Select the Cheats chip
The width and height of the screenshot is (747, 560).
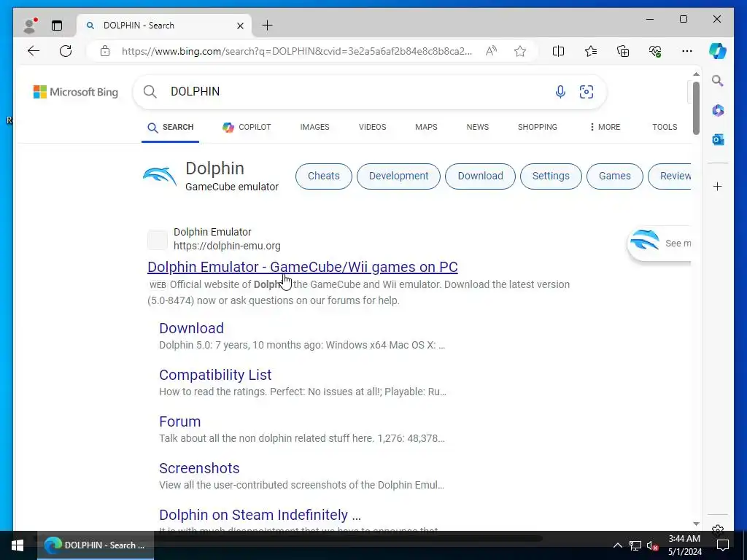[x=323, y=176]
